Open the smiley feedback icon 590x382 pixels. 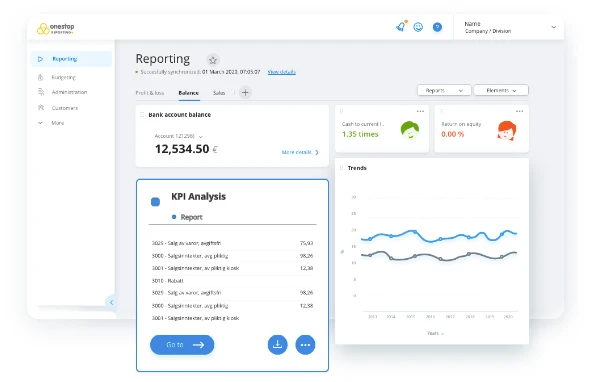418,27
